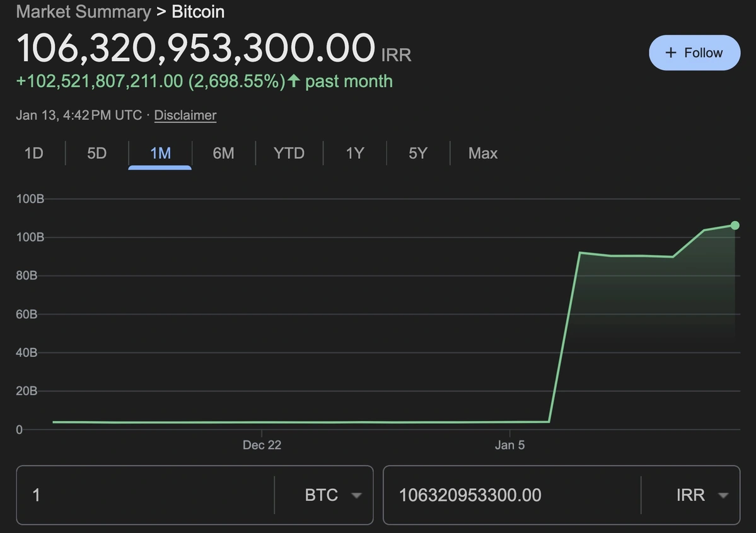Show the 6M time range
The image size is (756, 533).
pyautogui.click(x=223, y=153)
